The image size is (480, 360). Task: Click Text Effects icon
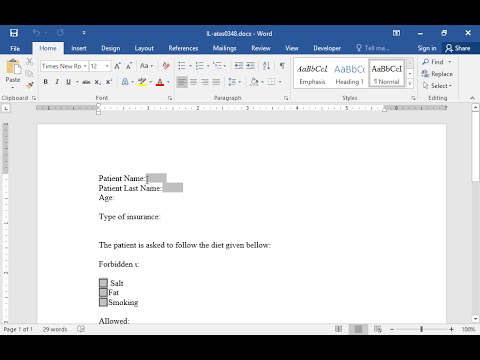125,82
